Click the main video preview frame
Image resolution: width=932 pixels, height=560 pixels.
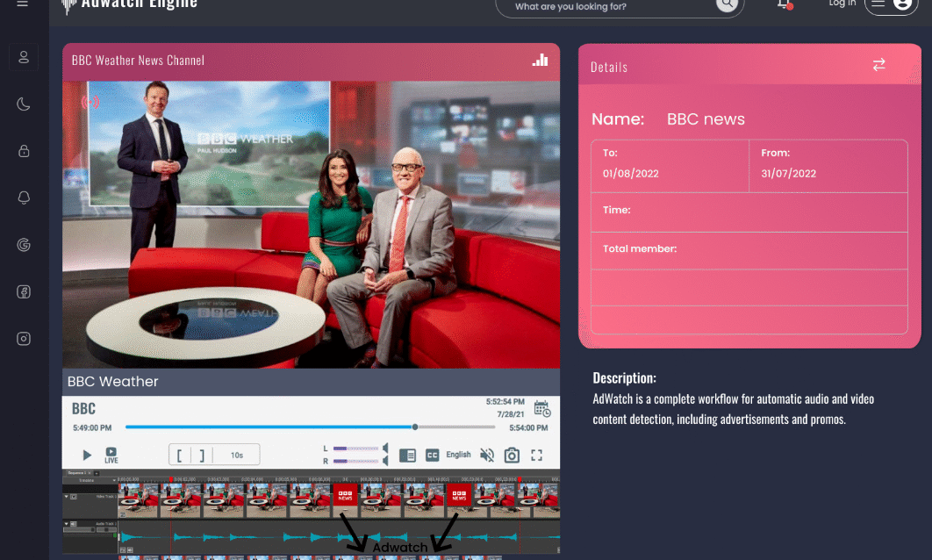(311, 225)
